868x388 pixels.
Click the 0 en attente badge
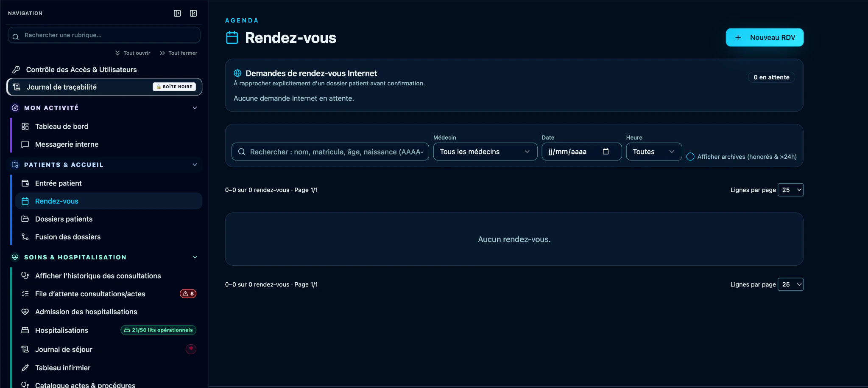771,77
